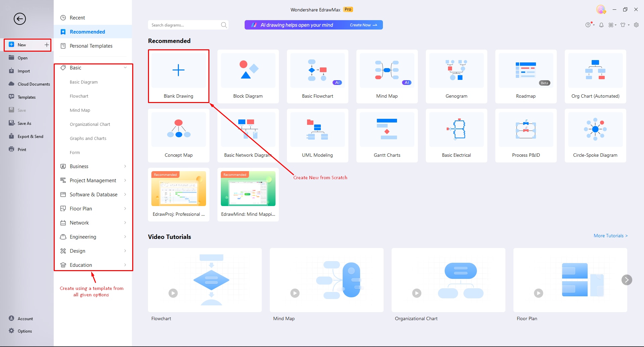This screenshot has width=644, height=347.
Task: Expand the Engineering category
Action: click(x=125, y=237)
